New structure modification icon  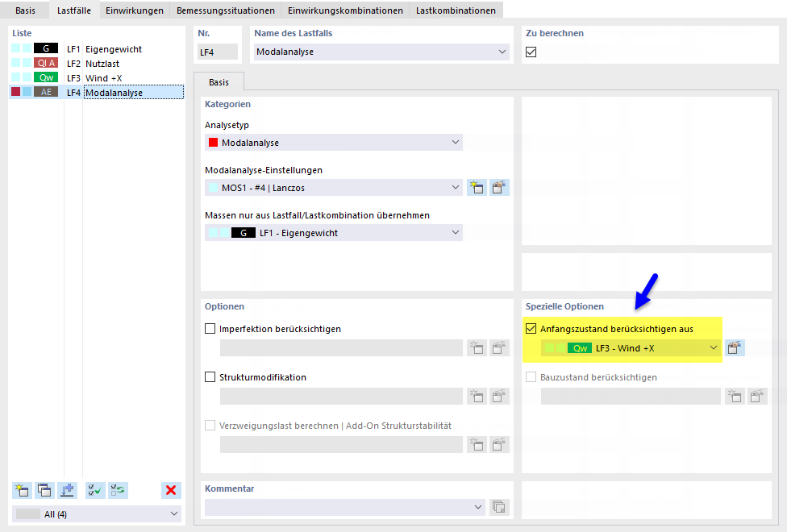[x=477, y=396]
